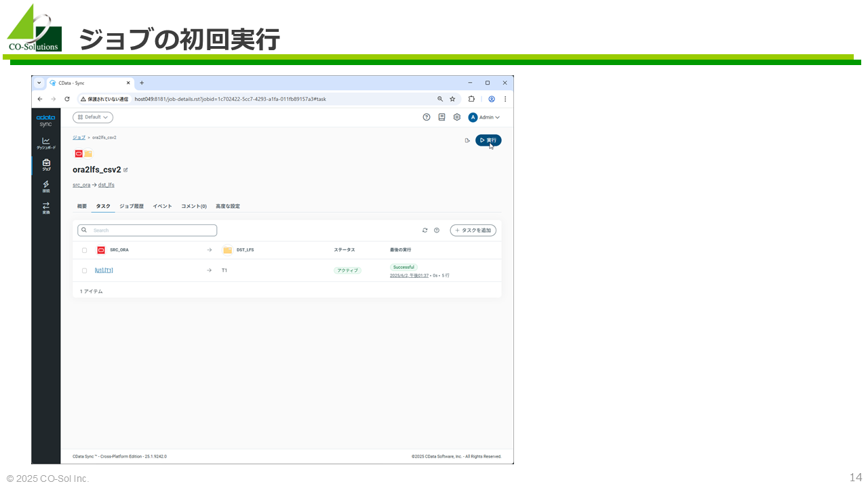Click the export icon left of 実行
This screenshot has width=868, height=488.
point(467,140)
